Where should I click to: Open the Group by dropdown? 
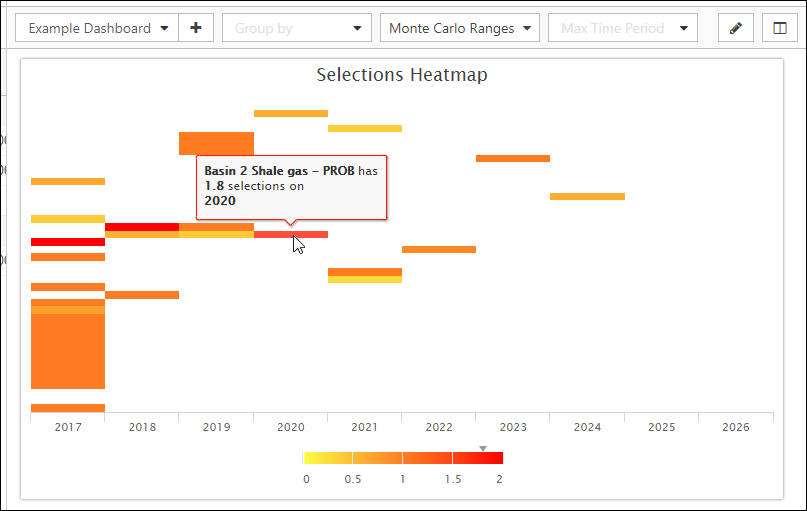297,28
